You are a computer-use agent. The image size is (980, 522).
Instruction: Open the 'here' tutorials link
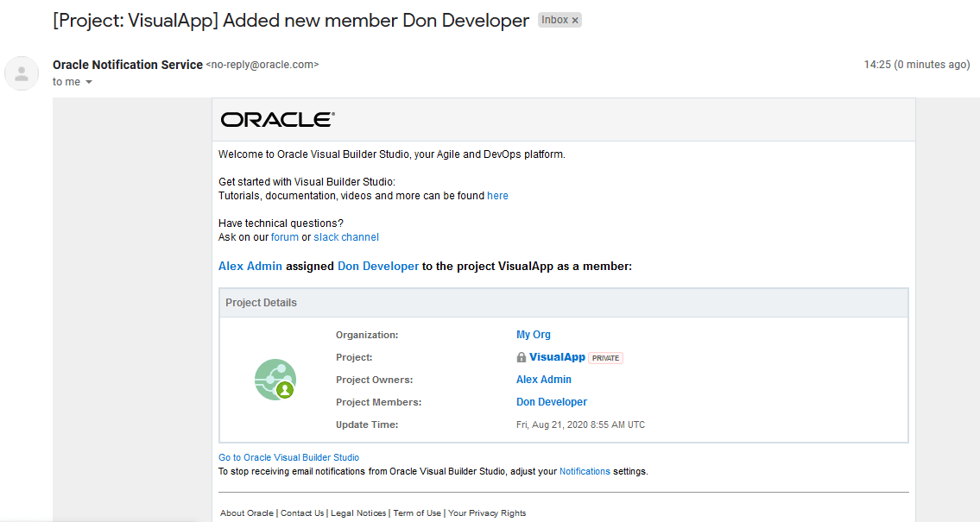[x=497, y=196]
